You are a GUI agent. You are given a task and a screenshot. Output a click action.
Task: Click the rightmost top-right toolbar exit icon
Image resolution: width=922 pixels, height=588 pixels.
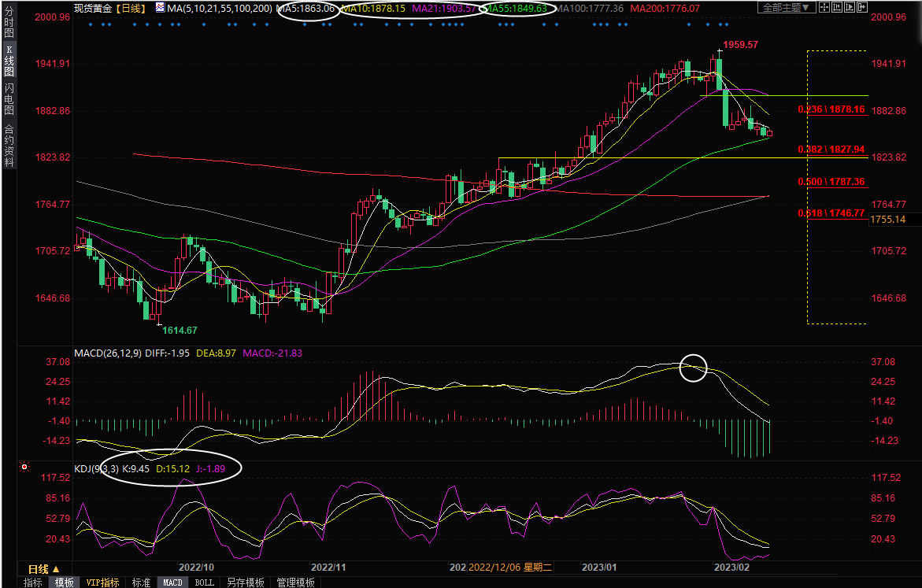(864, 7)
